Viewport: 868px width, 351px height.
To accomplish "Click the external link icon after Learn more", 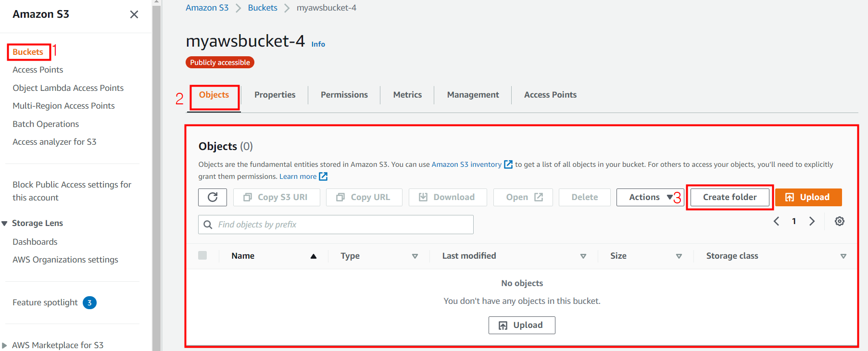I will (323, 176).
